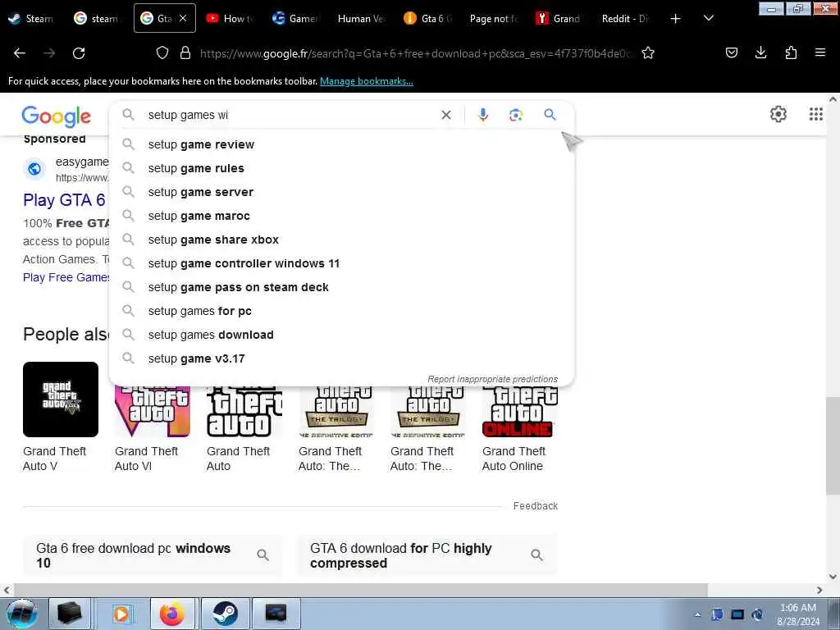840x630 pixels.
Task: Select suggestion setup games download
Action: click(342, 335)
